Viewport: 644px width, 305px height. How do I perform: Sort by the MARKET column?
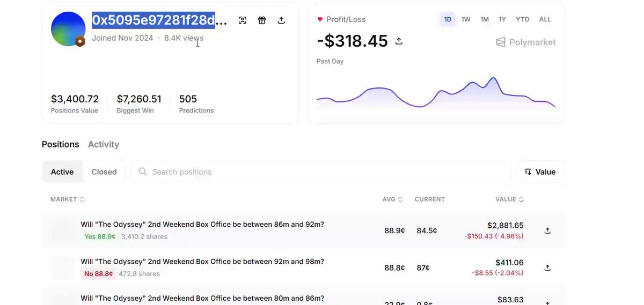[x=68, y=199]
